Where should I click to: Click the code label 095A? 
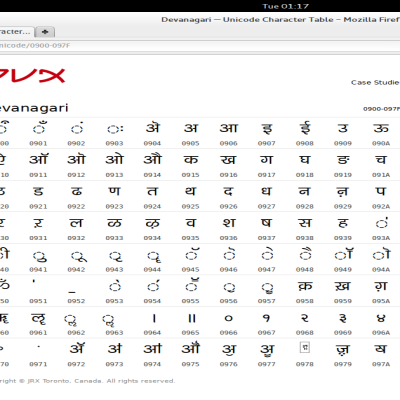381,301
